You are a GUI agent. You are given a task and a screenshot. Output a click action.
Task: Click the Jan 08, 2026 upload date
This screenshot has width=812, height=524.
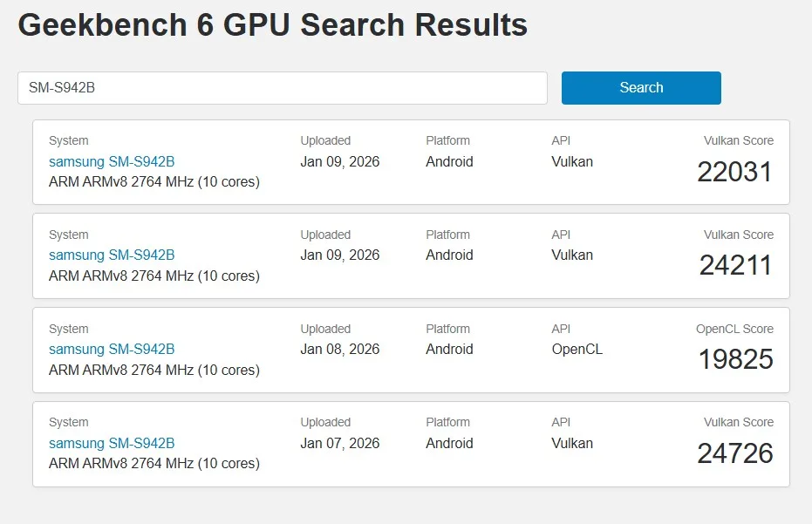pyautogui.click(x=340, y=349)
